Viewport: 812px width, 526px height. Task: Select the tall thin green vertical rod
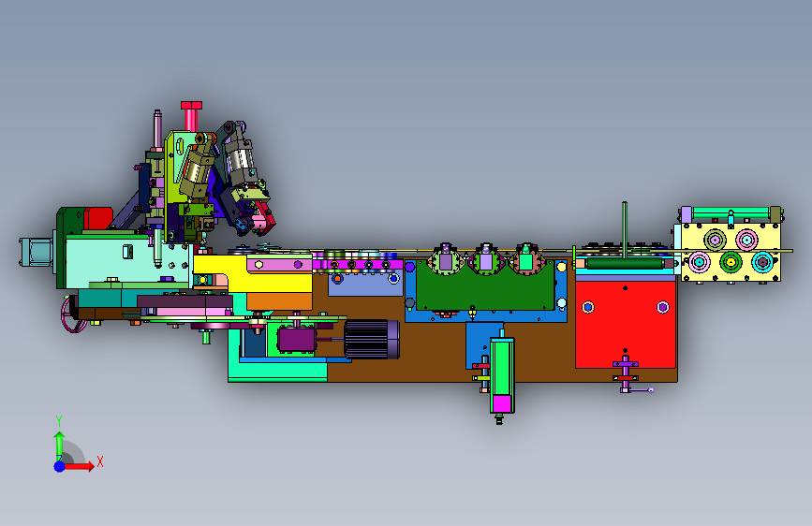pos(625,230)
